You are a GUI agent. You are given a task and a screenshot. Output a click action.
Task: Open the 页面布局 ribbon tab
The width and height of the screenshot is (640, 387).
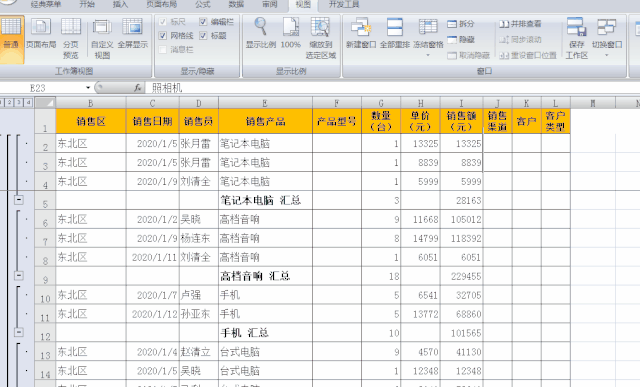point(162,4)
